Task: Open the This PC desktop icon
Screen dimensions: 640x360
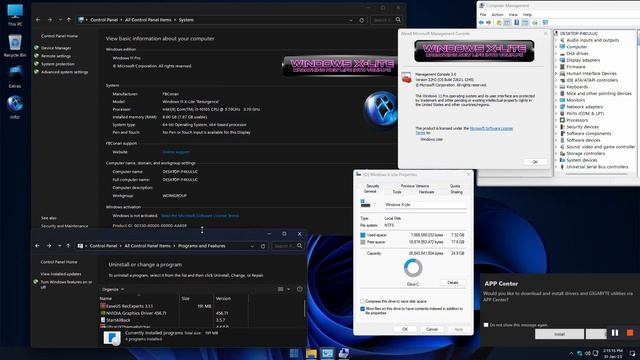Action: point(15,15)
